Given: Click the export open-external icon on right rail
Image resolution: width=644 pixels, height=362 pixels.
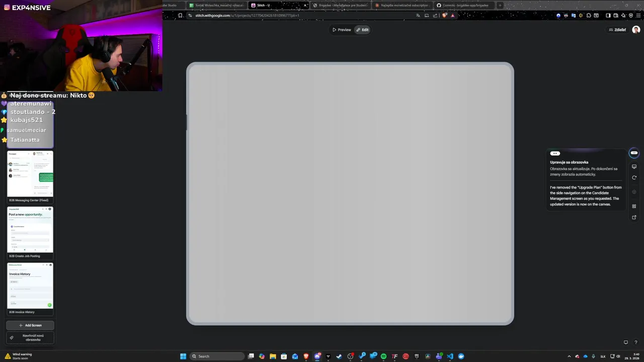Looking at the screenshot, I should point(634,217).
